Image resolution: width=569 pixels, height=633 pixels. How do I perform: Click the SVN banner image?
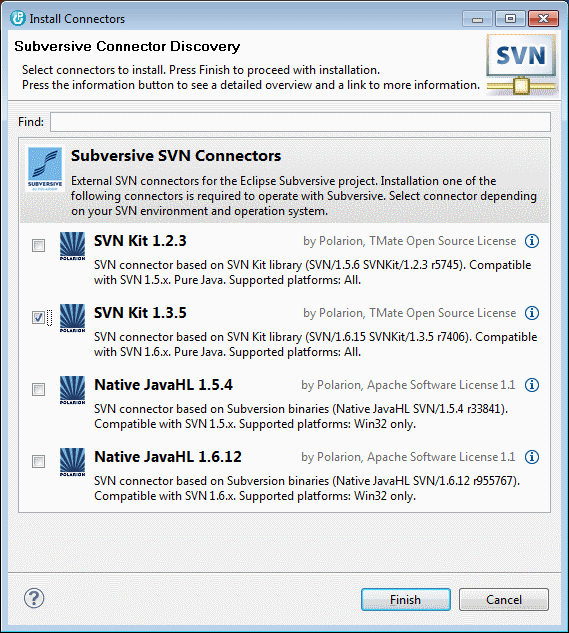coord(521,65)
